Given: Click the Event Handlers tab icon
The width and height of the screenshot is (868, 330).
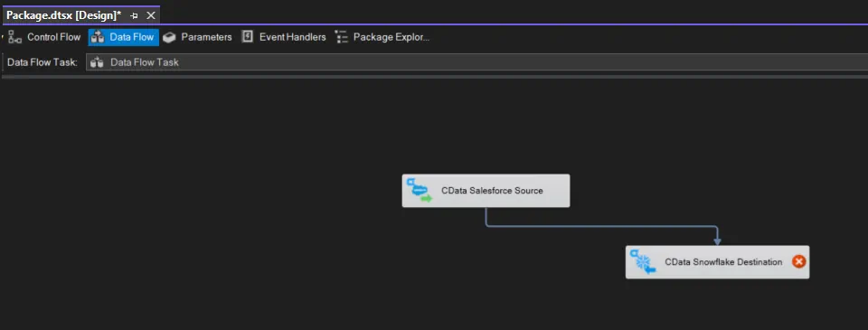Looking at the screenshot, I should coord(248,37).
